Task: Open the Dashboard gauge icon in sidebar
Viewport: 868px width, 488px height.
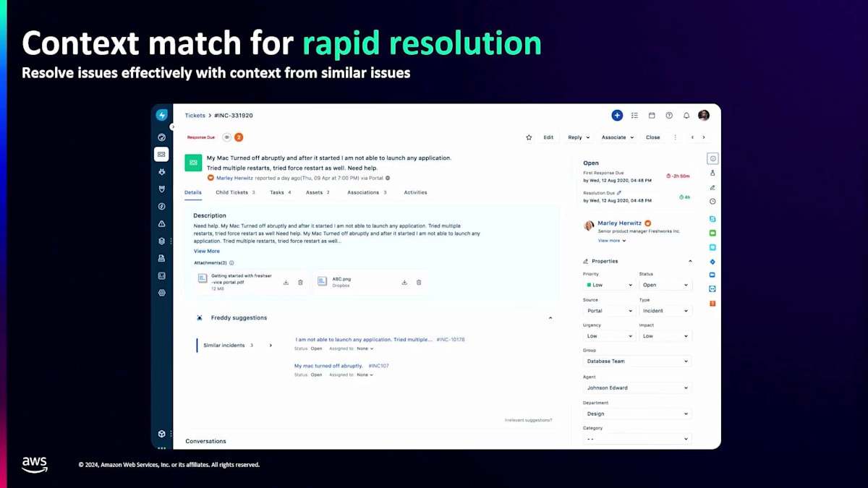Action: point(162,137)
